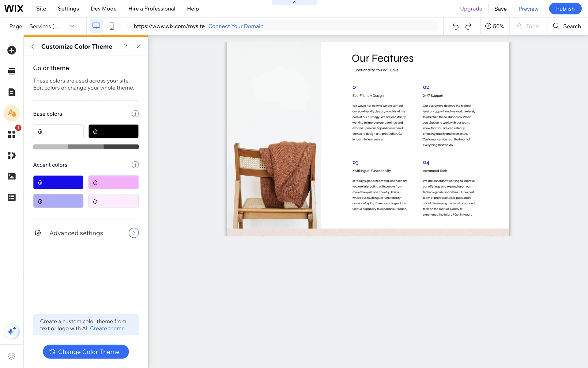Click the Undo arrow icon

[x=455, y=26]
